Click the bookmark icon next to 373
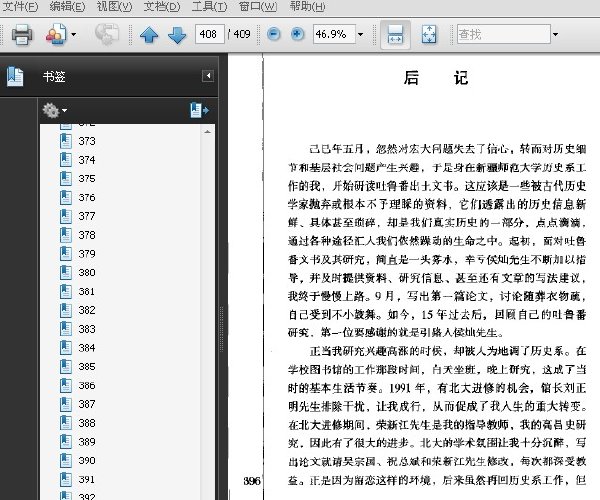The width and height of the screenshot is (600, 500). coord(66,141)
